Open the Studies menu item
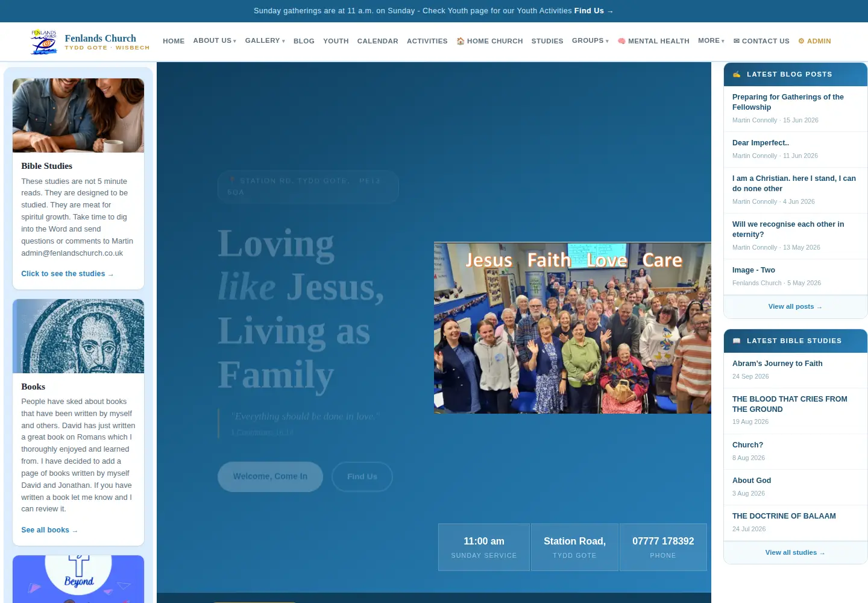The height and width of the screenshot is (603, 868). (x=547, y=41)
